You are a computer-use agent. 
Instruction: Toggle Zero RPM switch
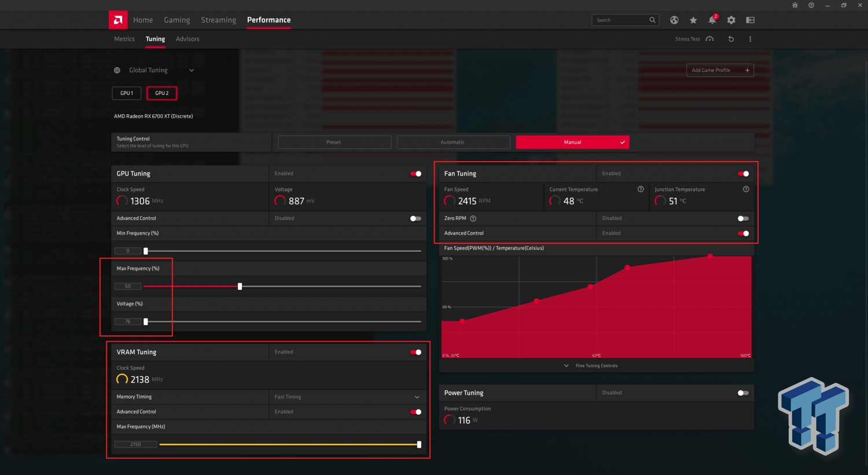tap(744, 218)
